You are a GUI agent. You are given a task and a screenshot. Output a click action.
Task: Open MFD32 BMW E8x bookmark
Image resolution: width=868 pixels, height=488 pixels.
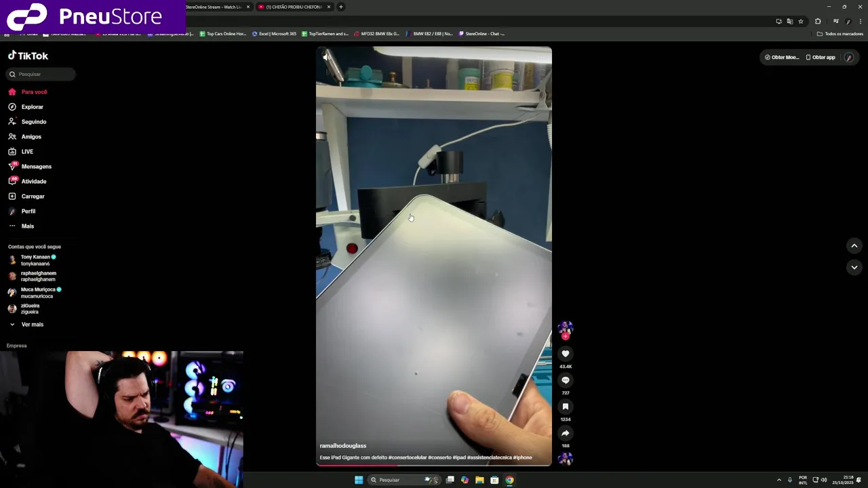[377, 34]
